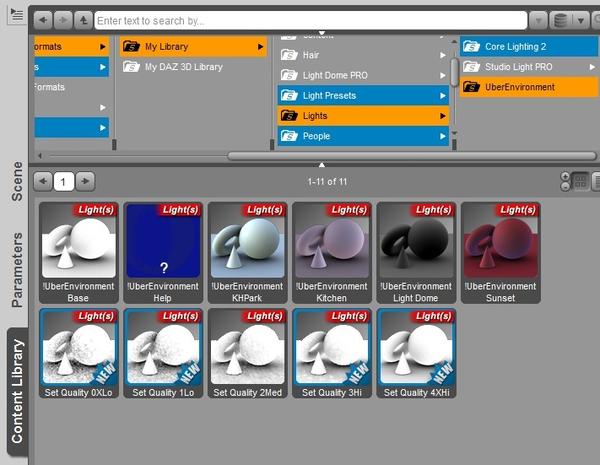Click the search text field
600x465 pixels.
pos(311,21)
